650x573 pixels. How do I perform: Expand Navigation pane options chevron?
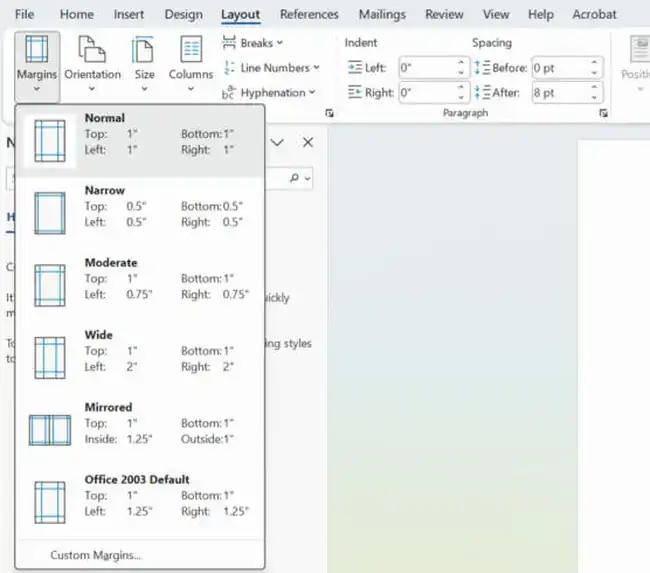click(x=277, y=142)
